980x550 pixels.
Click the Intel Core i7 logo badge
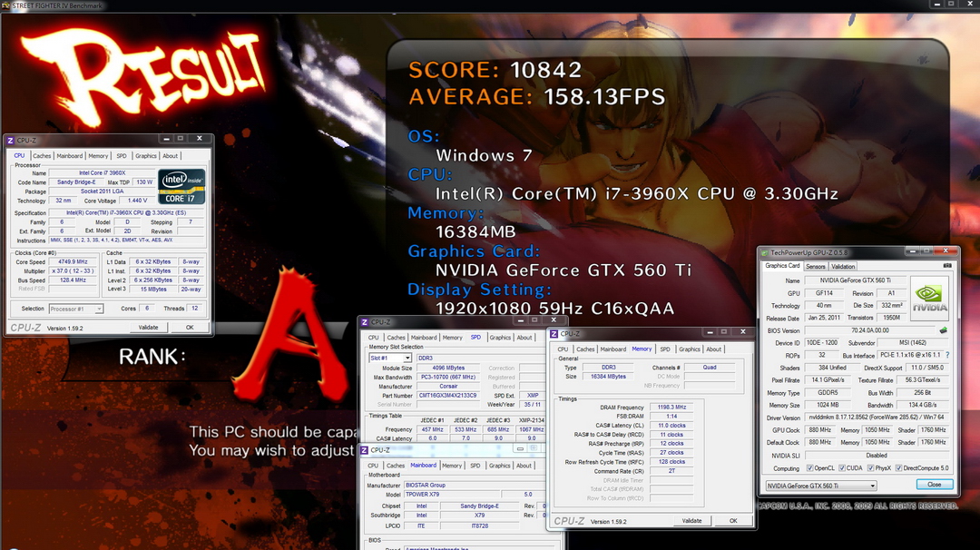[x=181, y=186]
